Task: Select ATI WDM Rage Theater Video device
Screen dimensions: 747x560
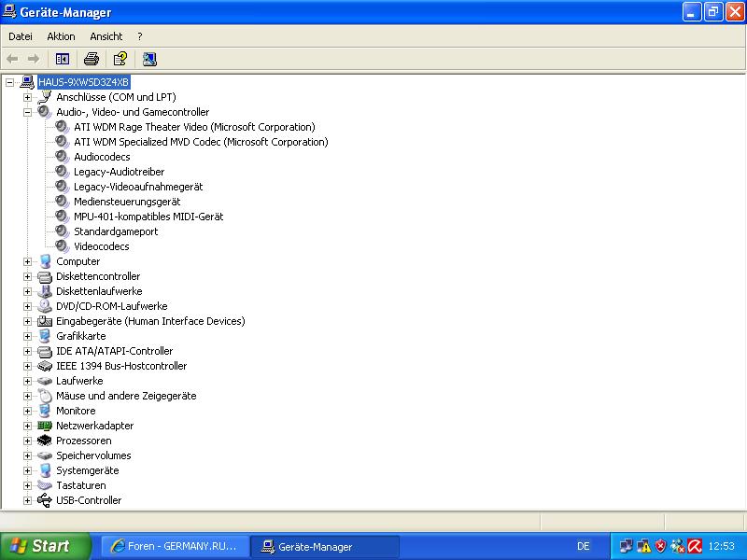Action: pos(194,127)
